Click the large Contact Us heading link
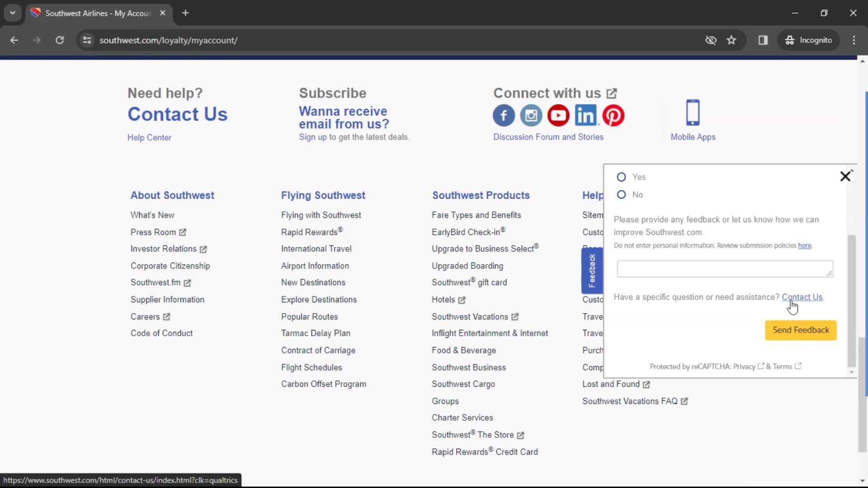 coord(177,114)
